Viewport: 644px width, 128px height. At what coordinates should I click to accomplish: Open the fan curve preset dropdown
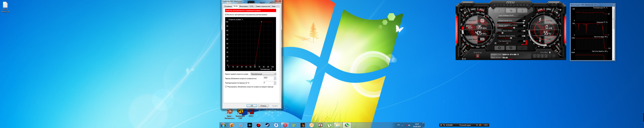263,74
